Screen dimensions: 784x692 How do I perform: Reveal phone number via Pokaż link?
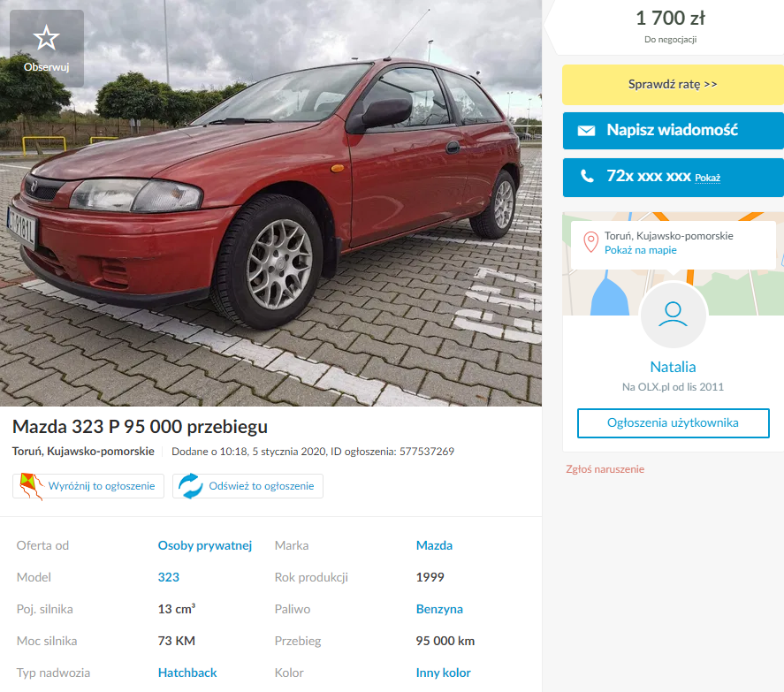[707, 178]
